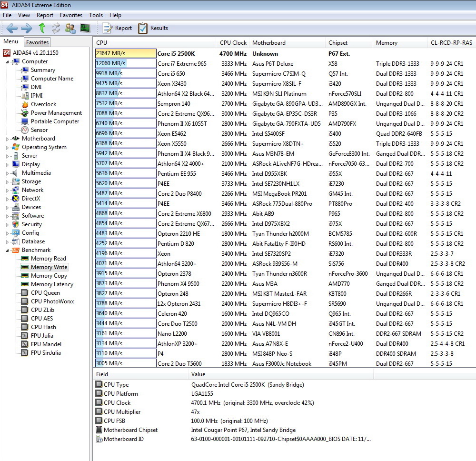Click the users icon in toolbar
Viewport: 476px width, 461px height.
pyautogui.click(x=70, y=28)
